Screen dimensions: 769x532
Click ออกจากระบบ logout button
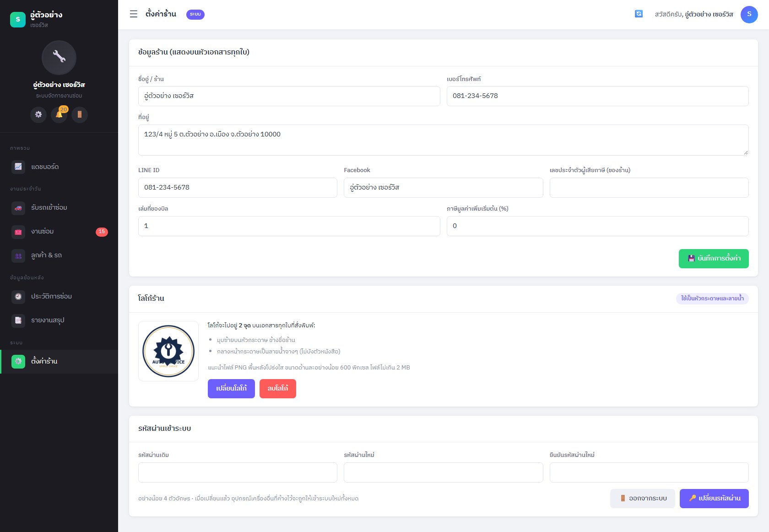pyautogui.click(x=643, y=499)
